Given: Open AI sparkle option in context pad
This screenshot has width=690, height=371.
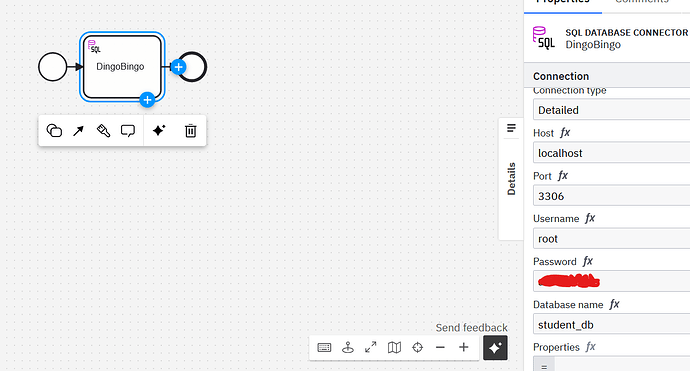Looking at the screenshot, I should 159,131.
